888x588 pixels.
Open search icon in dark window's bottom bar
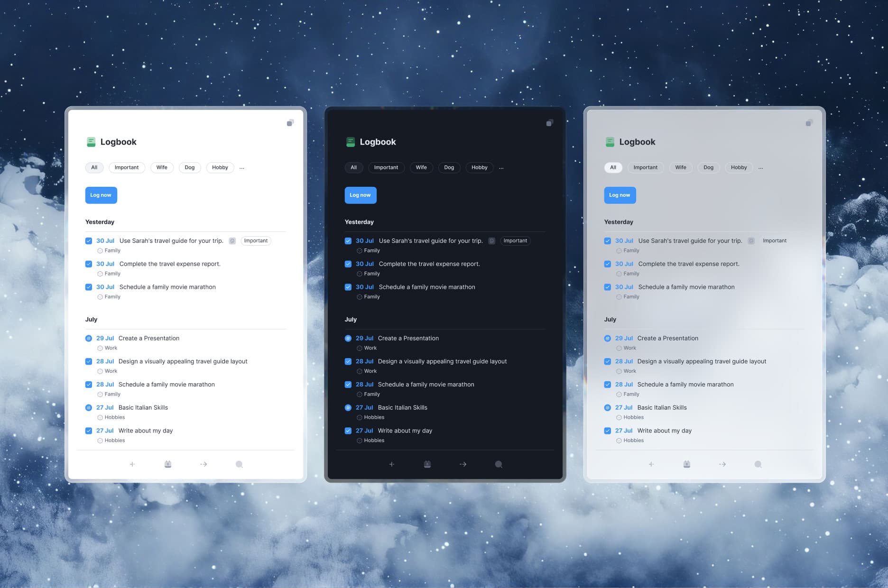point(499,464)
